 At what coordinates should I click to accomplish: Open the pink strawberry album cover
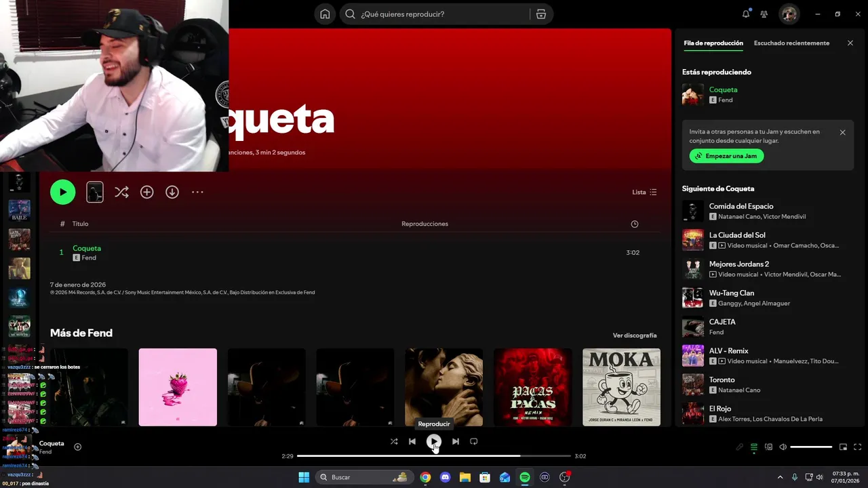(x=178, y=387)
